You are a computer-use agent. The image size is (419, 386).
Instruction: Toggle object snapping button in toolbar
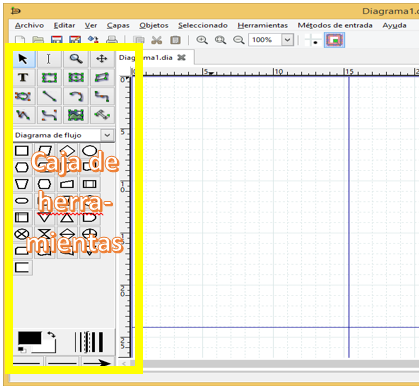pos(334,40)
